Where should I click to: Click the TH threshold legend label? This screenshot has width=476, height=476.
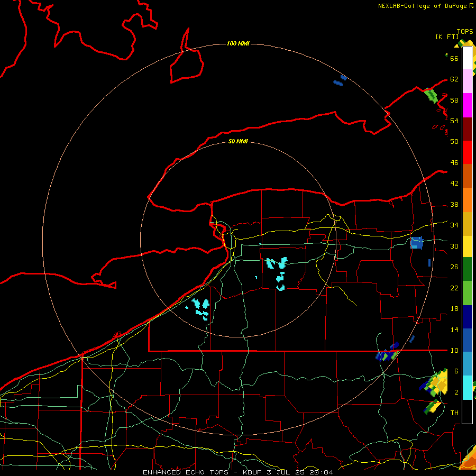pyautogui.click(x=454, y=413)
